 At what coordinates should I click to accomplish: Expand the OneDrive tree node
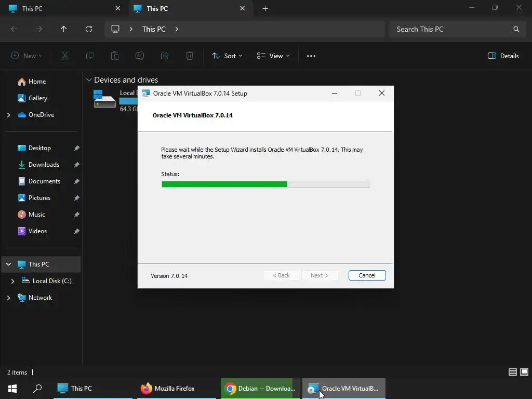click(8, 115)
